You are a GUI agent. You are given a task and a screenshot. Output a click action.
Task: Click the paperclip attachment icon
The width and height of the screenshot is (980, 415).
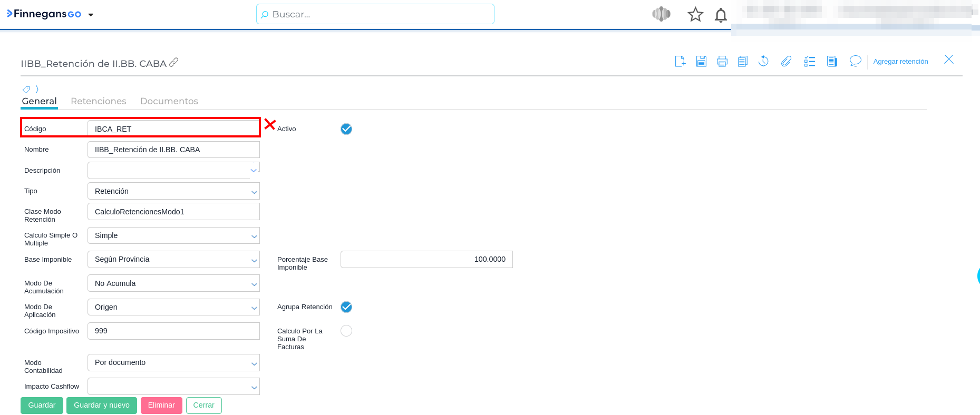(x=786, y=62)
